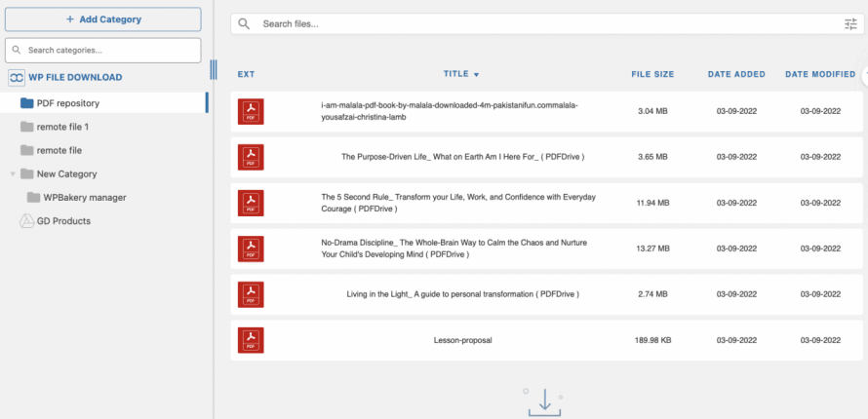
Task: Sort by Date Added column header
Action: click(736, 74)
